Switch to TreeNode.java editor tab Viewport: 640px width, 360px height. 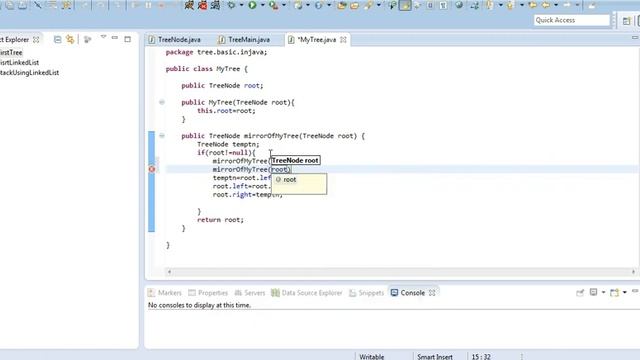175,40
